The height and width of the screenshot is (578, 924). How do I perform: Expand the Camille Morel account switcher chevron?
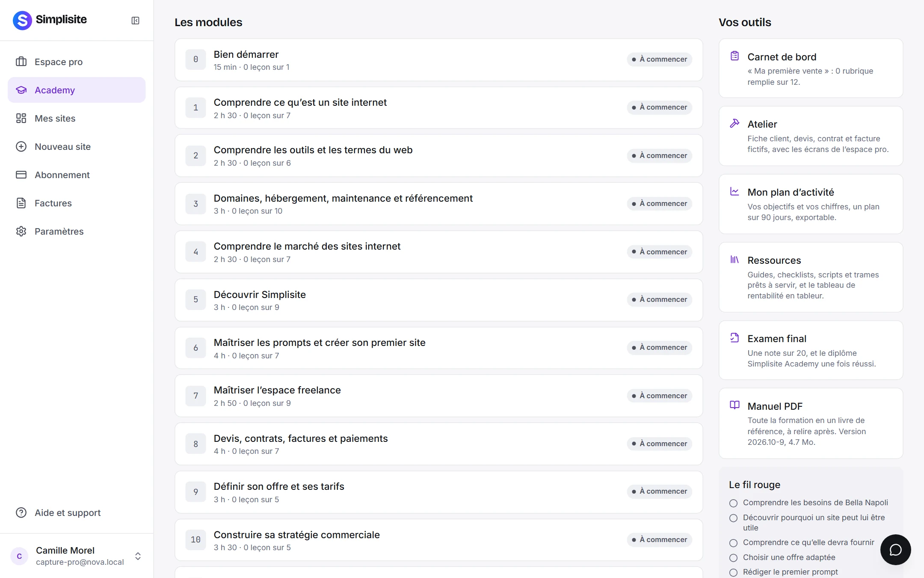[x=138, y=556]
